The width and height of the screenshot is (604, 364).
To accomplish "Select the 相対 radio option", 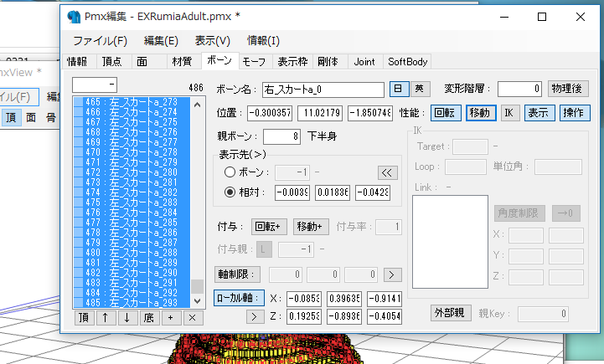I will pyautogui.click(x=230, y=192).
